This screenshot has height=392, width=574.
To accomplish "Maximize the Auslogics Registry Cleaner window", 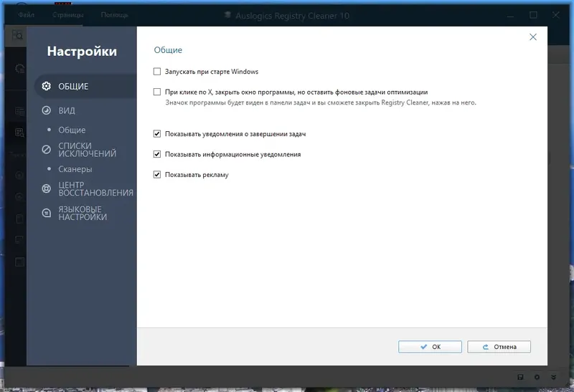I will [533, 15].
